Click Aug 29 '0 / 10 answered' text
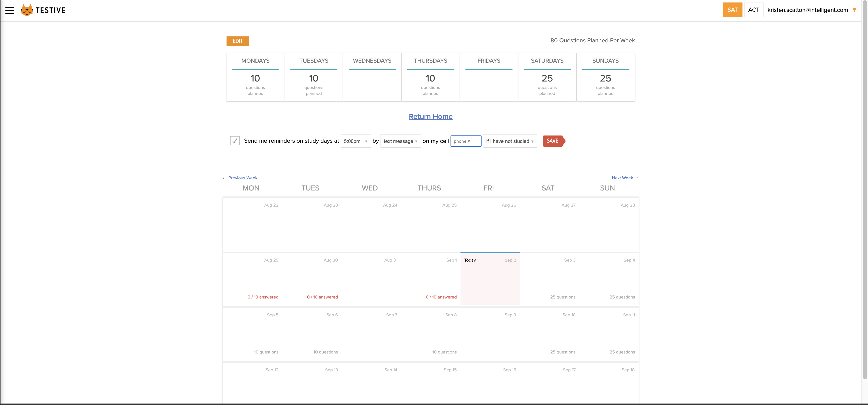This screenshot has height=405, width=868. pos(263,297)
